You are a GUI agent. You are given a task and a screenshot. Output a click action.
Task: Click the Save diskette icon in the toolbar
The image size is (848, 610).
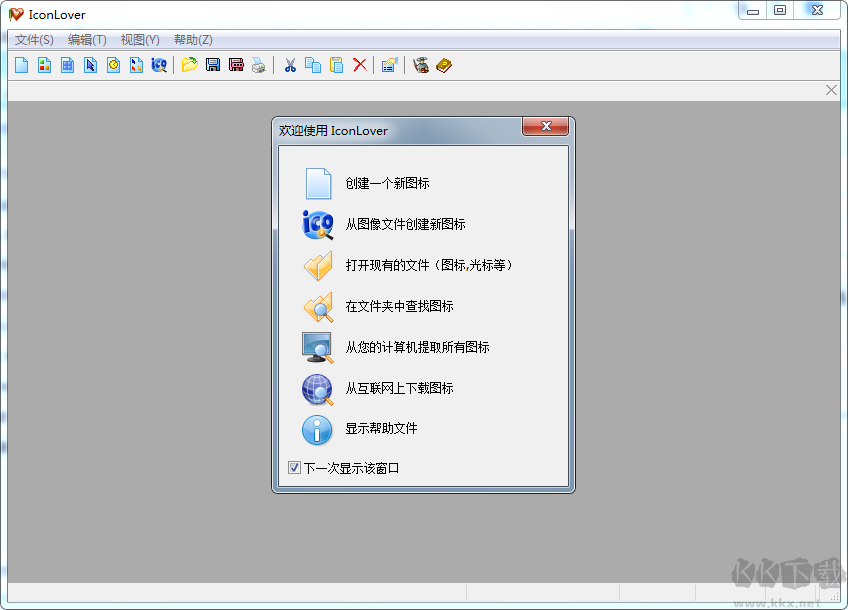[212, 64]
